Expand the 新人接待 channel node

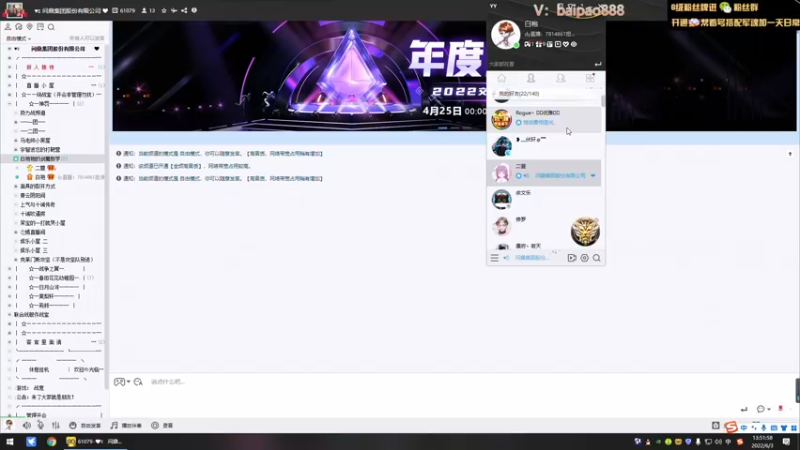pyautogui.click(x=9, y=67)
